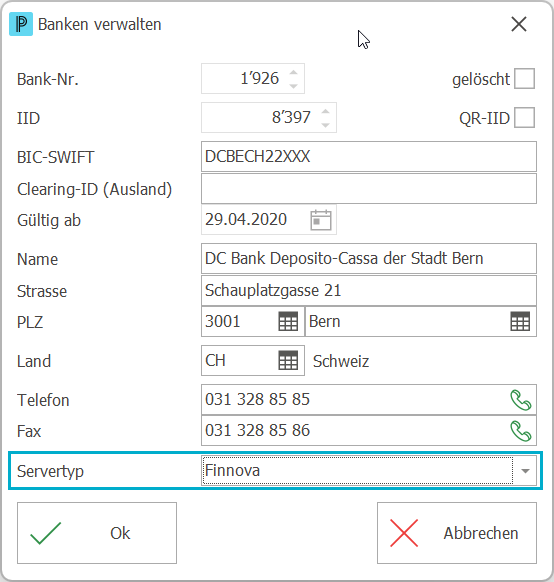554x582 pixels.
Task: Decrement the IID value with down arrow
Action: point(325,125)
